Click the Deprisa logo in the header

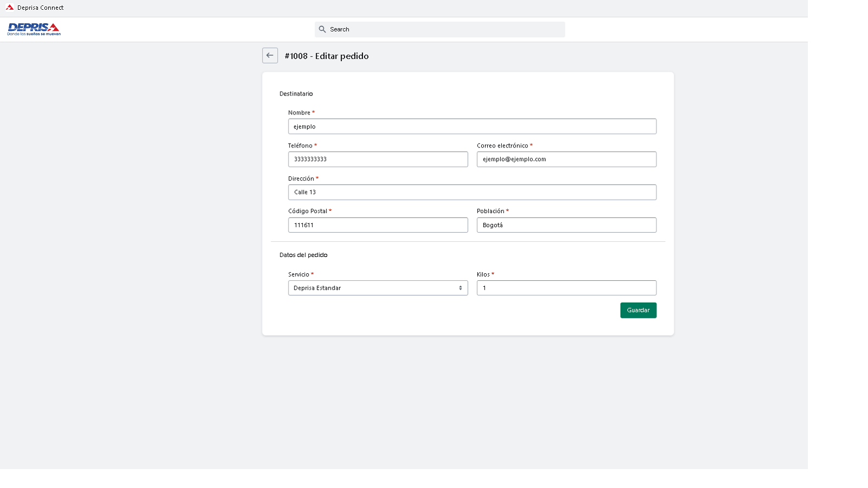pos(34,29)
